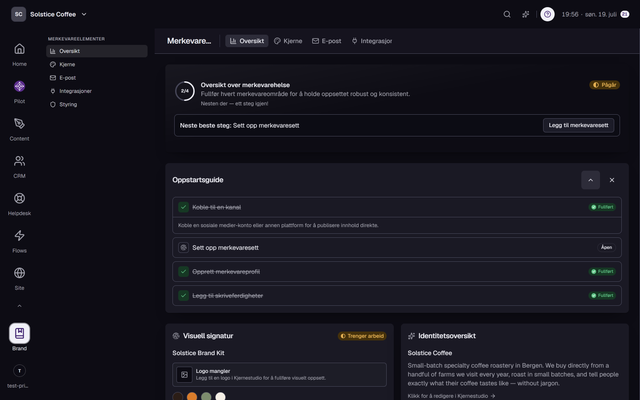Image resolution: width=640 pixels, height=400 pixels.
Task: Select the dark brown color swatch
Action: (178, 397)
